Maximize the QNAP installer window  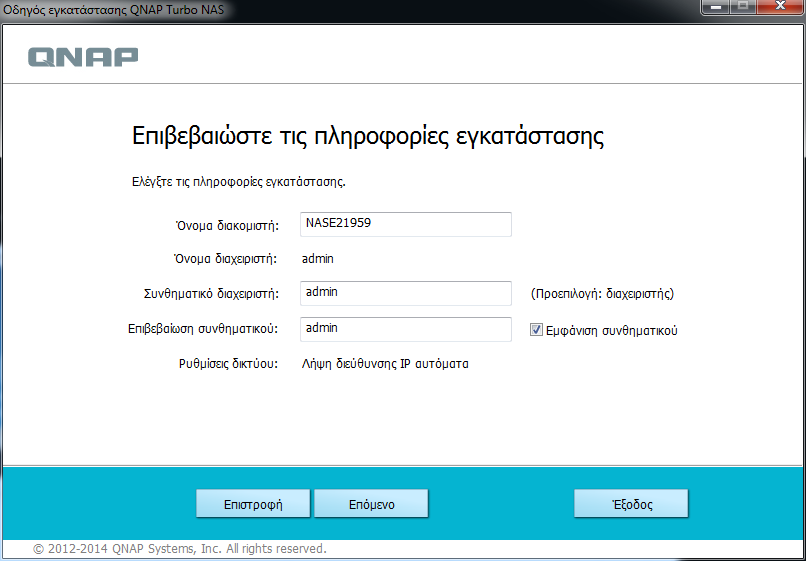[x=743, y=7]
